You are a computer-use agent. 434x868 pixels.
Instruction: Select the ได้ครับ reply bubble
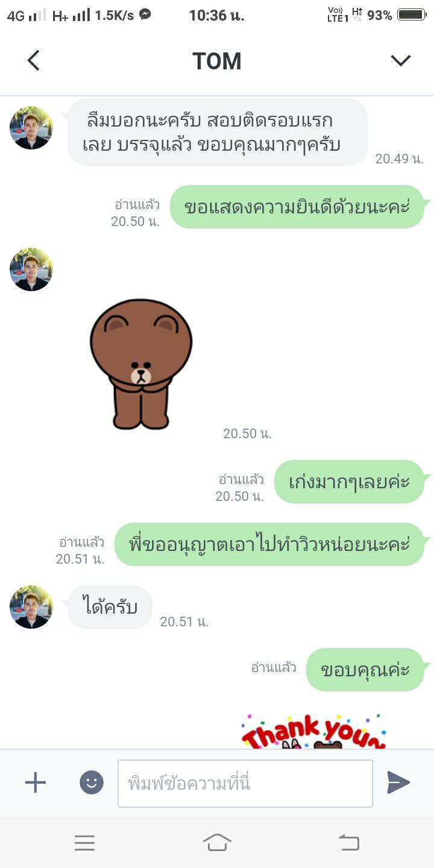tap(110, 607)
